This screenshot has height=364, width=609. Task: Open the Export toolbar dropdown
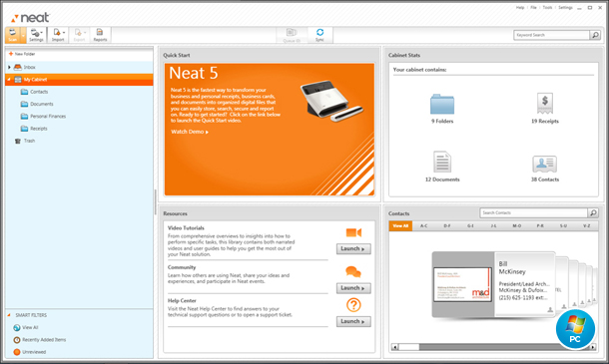click(x=79, y=35)
